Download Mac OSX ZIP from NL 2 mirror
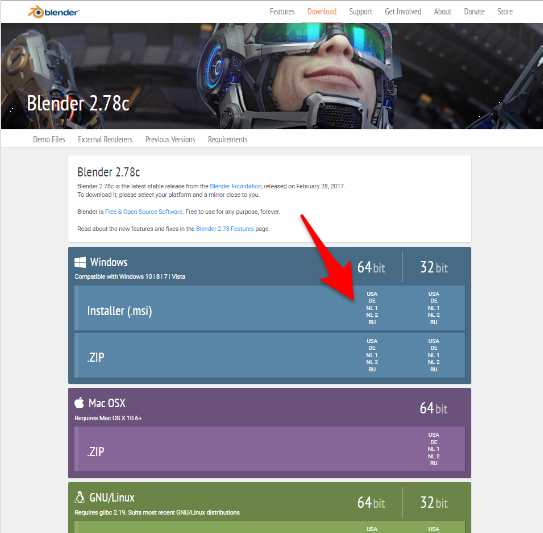Viewport: 543px width, 533px height. pyautogui.click(x=434, y=456)
